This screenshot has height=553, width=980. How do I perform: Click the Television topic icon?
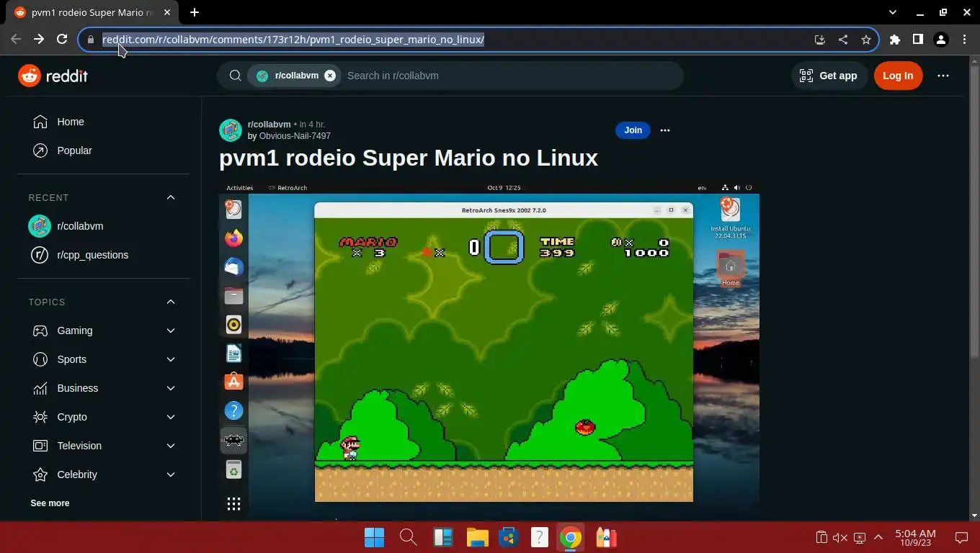tap(40, 446)
